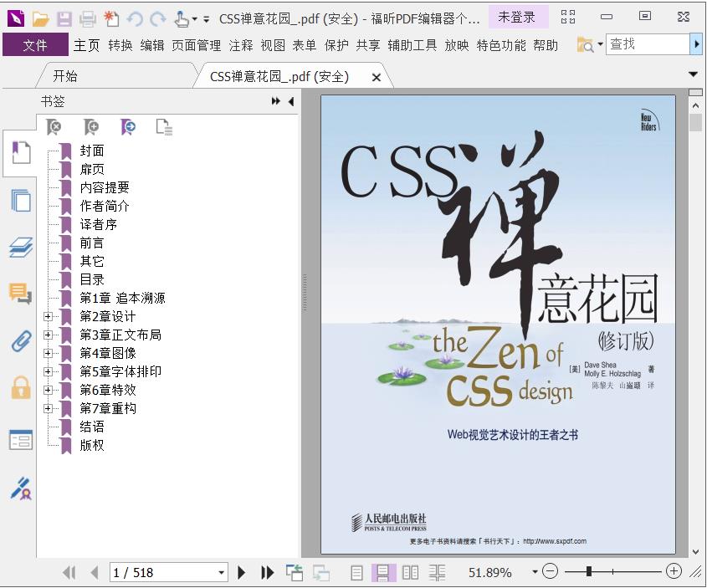Click the bookmark options page icon

[x=164, y=126]
